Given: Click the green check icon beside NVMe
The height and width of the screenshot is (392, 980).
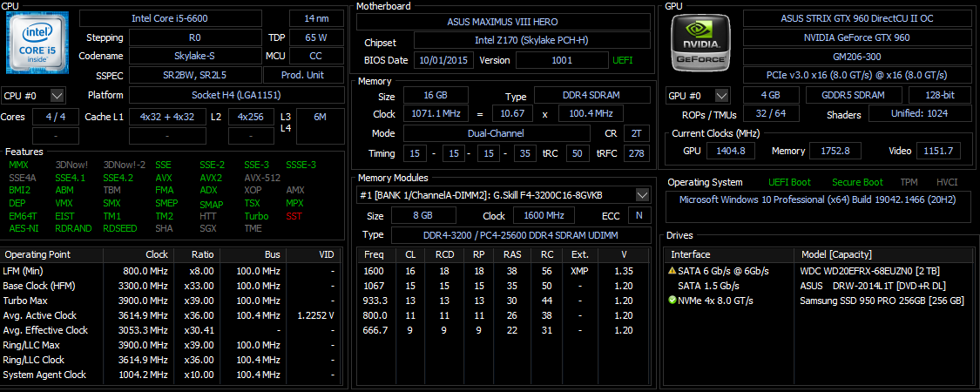Looking at the screenshot, I should (672, 301).
